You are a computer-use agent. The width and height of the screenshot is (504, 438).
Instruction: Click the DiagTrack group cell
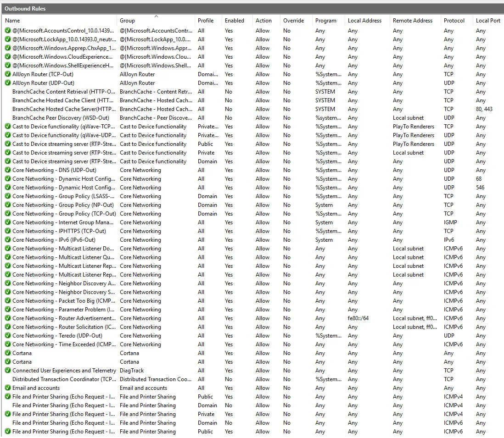[132, 371]
